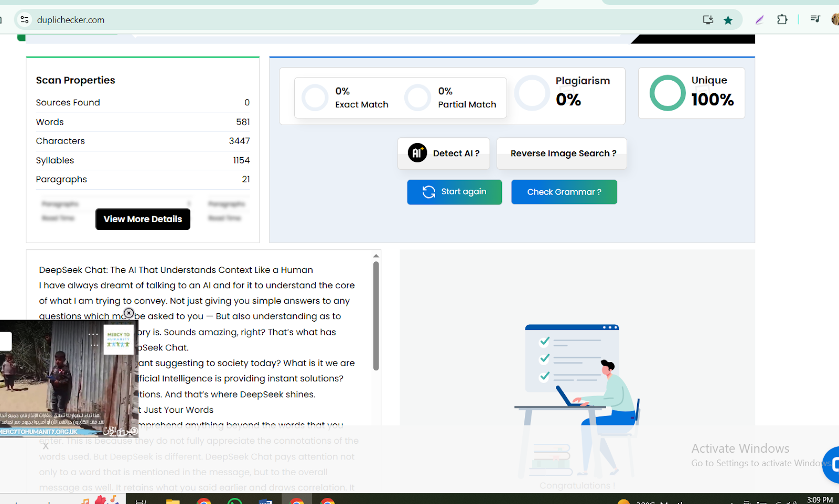Click the Unique 100% green circle

coord(668,93)
